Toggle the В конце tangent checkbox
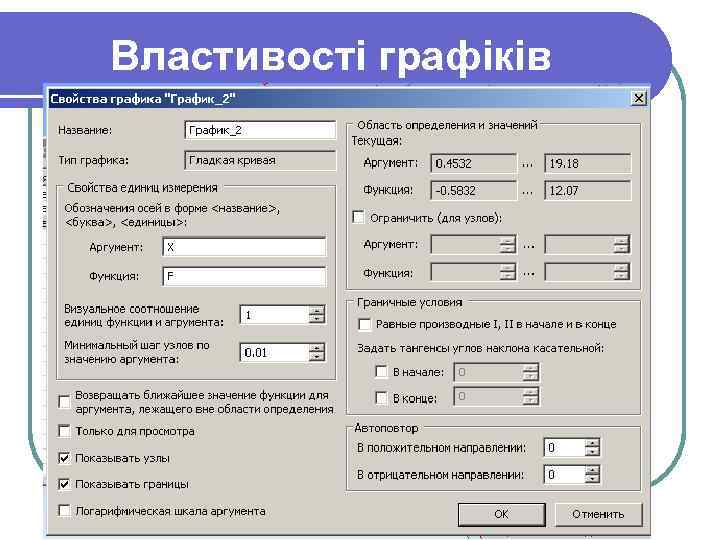Image resolution: width=720 pixels, height=540 pixels. pyautogui.click(x=381, y=398)
